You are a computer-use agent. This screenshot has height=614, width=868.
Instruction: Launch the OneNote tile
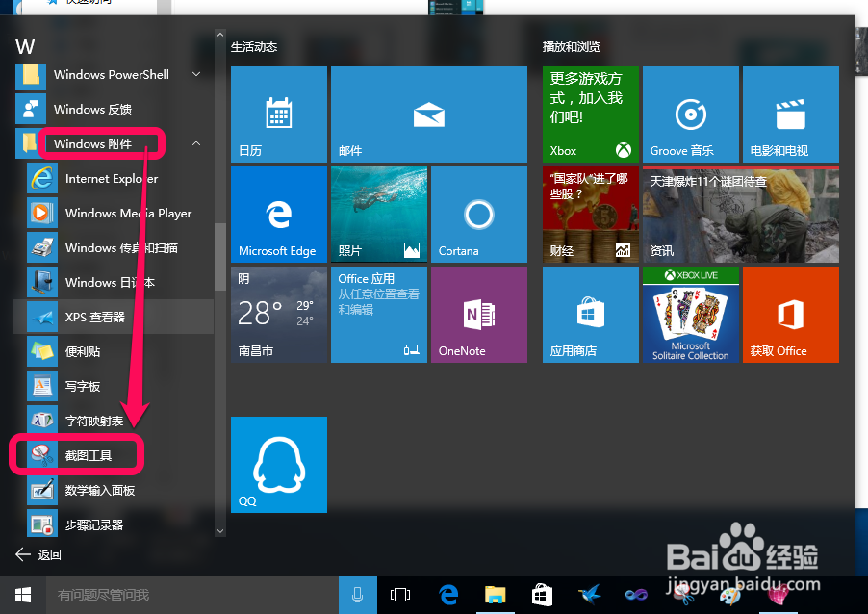[x=479, y=315]
